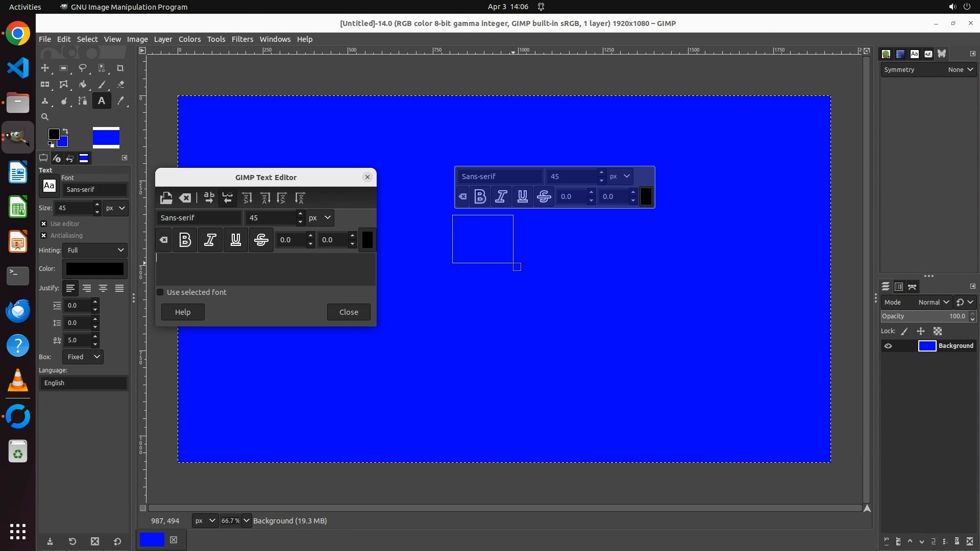
Task: Select the Paintbrush tool
Action: pos(102,85)
